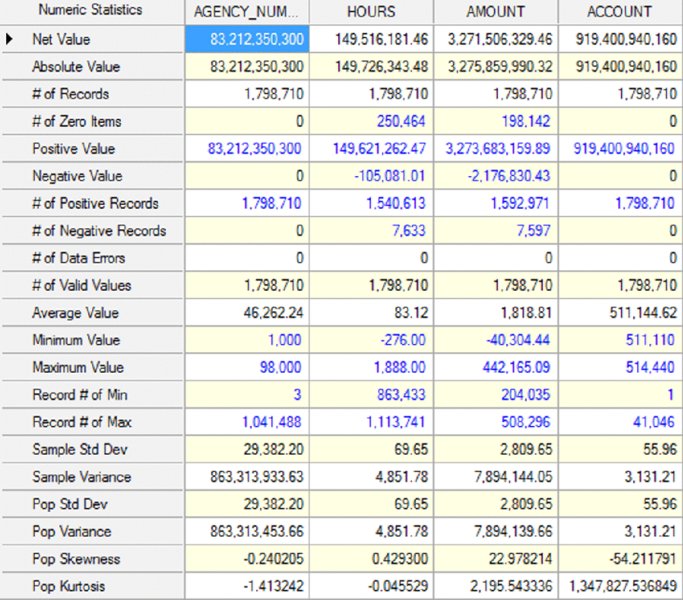Image resolution: width=683 pixels, height=600 pixels.
Task: Open AGENCY_NUM record # of max 1,041,488
Action: (271, 422)
